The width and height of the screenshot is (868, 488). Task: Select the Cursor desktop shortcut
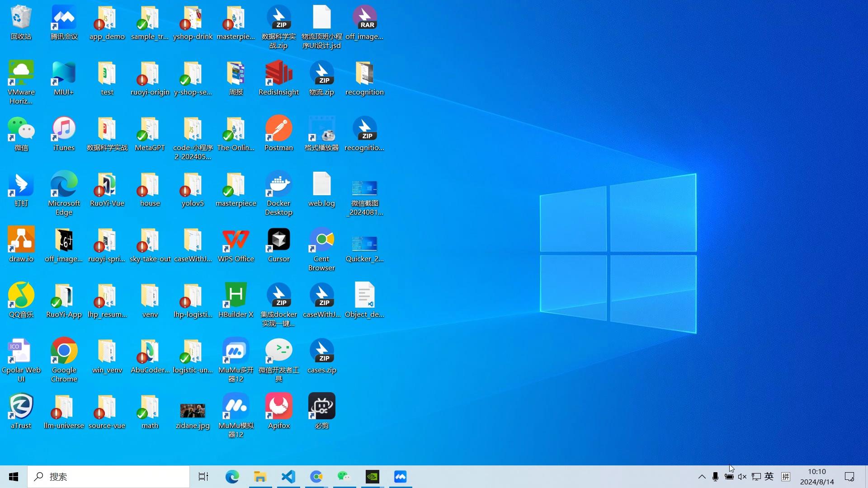[x=278, y=245]
